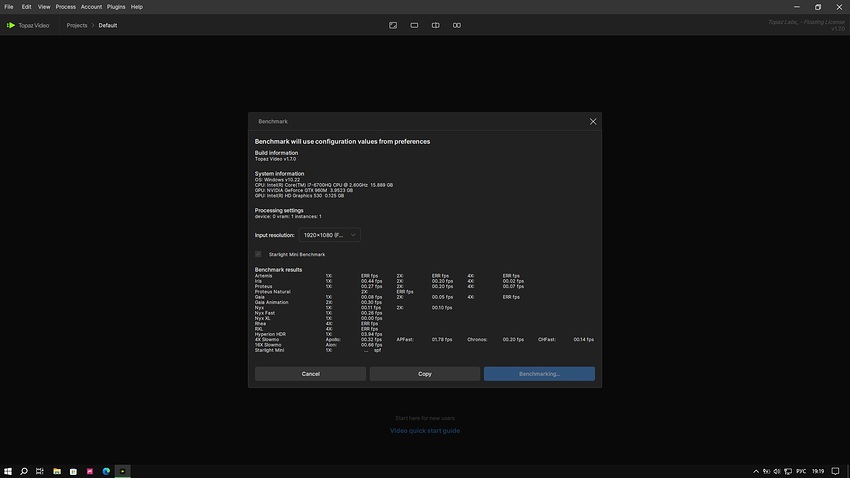The width and height of the screenshot is (850, 478).
Task: Select the single-view layout icon
Action: 414,25
